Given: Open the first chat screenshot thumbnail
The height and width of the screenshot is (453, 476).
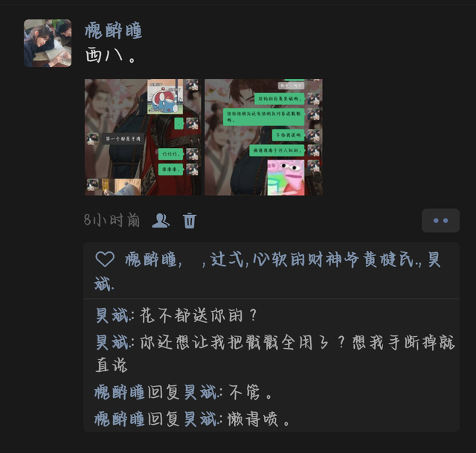Looking at the screenshot, I should point(143,137).
